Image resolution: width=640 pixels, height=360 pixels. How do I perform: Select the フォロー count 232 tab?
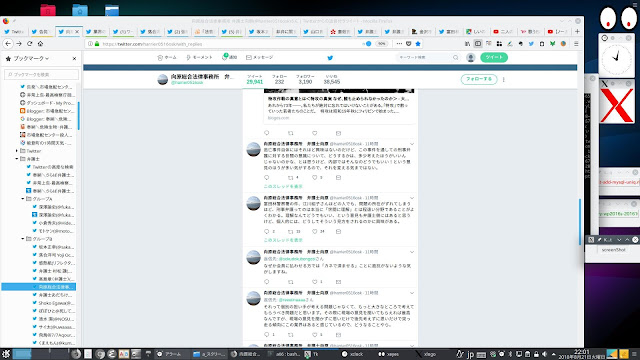click(279, 79)
